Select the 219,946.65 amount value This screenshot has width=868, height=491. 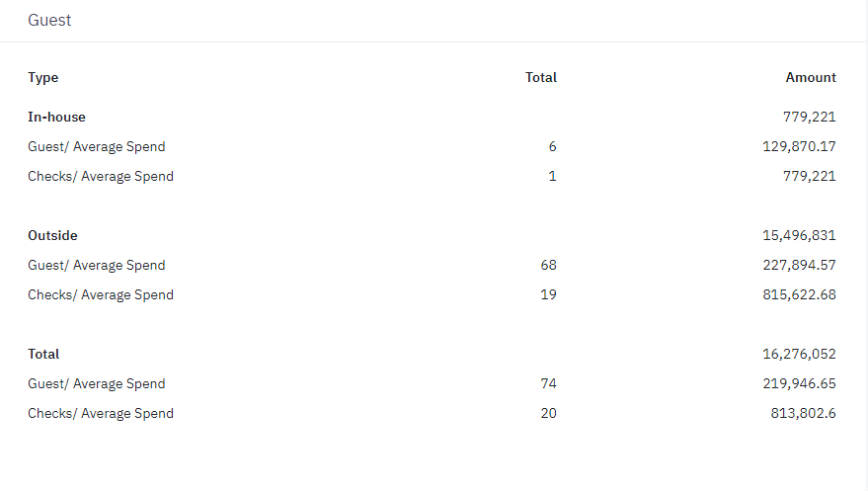click(x=794, y=383)
